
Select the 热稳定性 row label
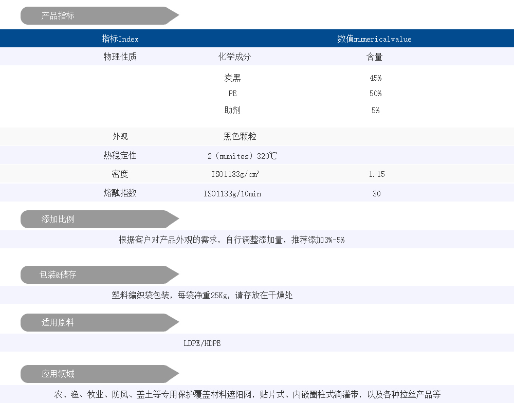[120, 155]
